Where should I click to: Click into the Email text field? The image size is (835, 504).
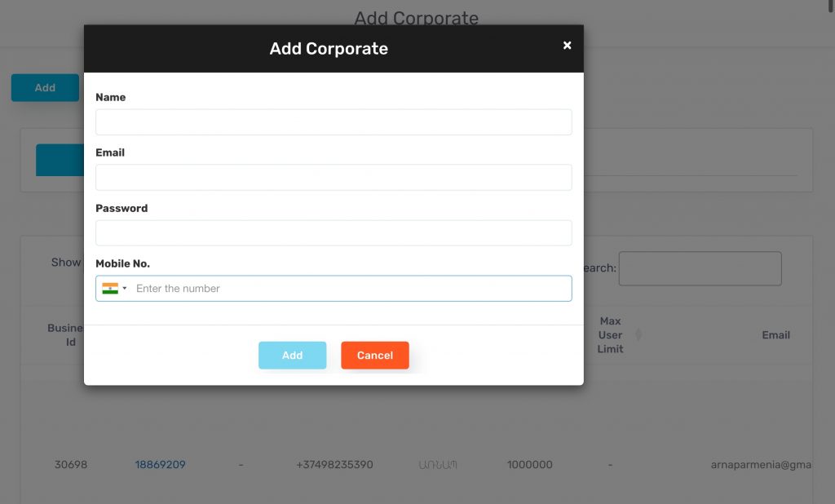[334, 178]
